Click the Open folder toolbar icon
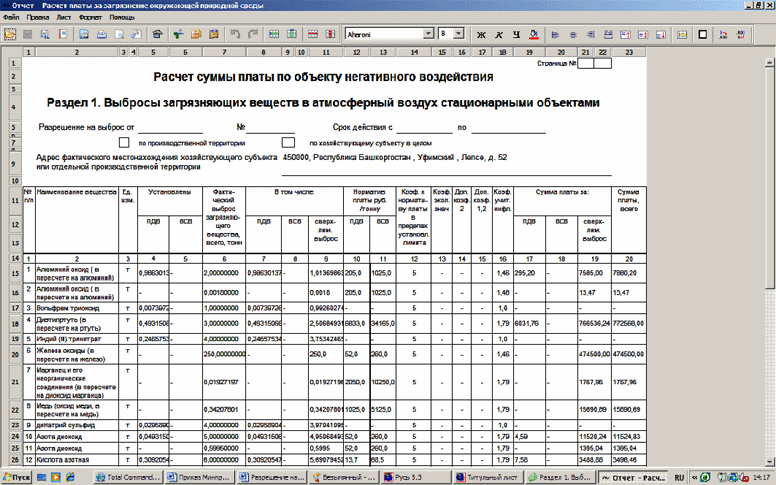Viewport: 776px width, 485px height. [x=10, y=34]
